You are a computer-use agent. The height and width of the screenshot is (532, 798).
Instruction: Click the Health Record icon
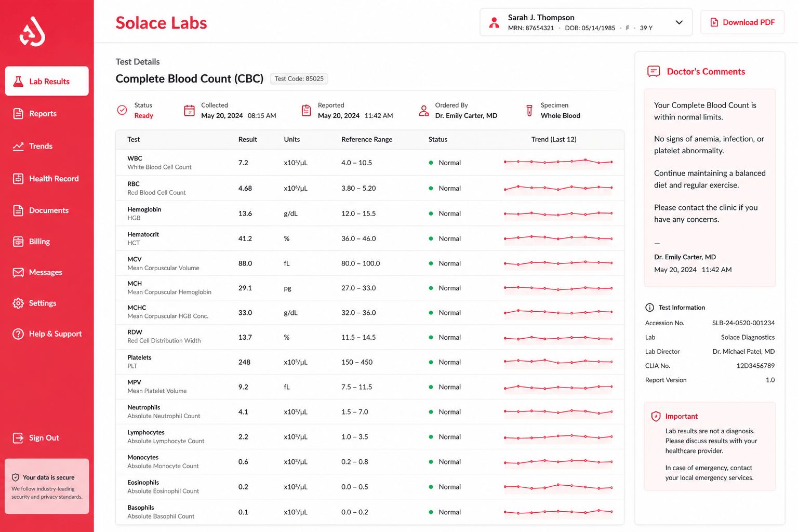click(x=18, y=179)
